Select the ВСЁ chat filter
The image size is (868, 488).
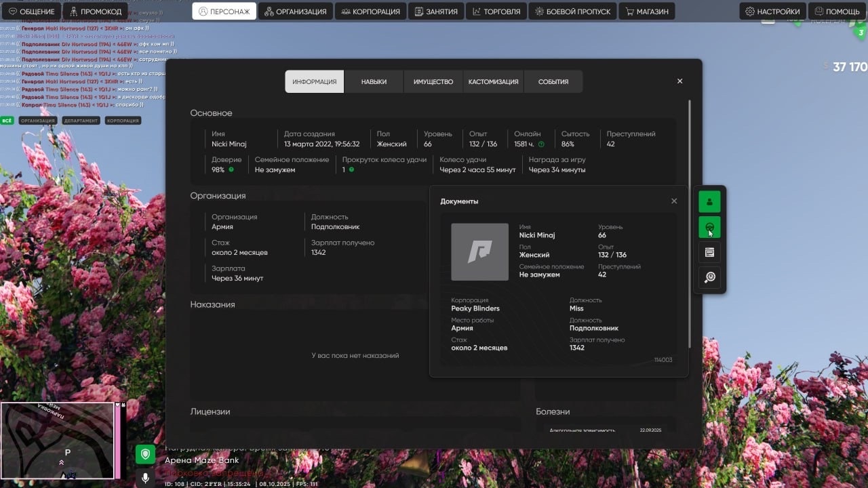[x=7, y=121]
